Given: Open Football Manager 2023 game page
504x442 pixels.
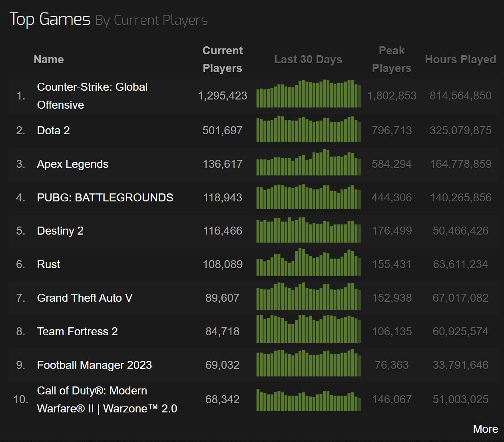Looking at the screenshot, I should click(x=94, y=365).
